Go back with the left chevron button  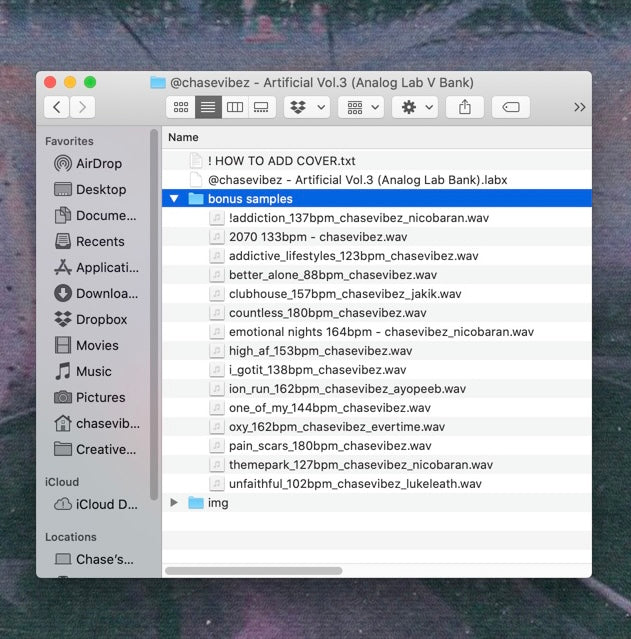tap(57, 107)
